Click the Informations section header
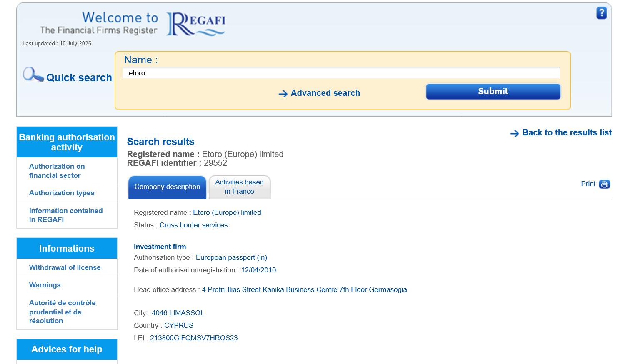This screenshot has height=364, width=628. [67, 248]
